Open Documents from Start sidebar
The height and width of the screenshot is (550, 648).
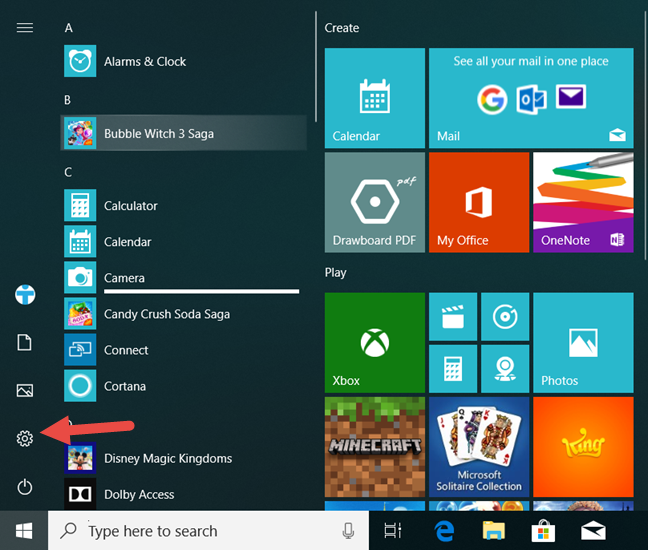[24, 342]
